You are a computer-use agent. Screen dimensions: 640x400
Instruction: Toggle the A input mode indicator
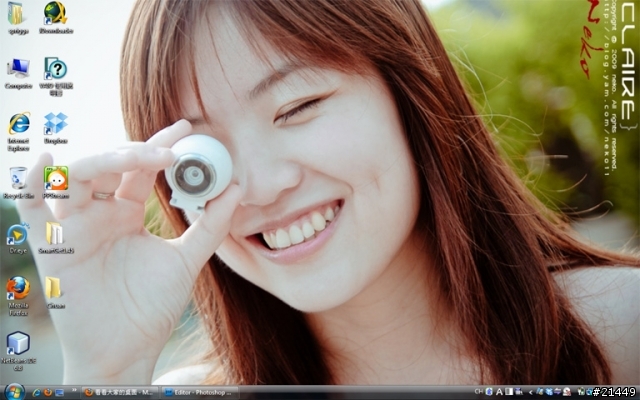[499, 392]
